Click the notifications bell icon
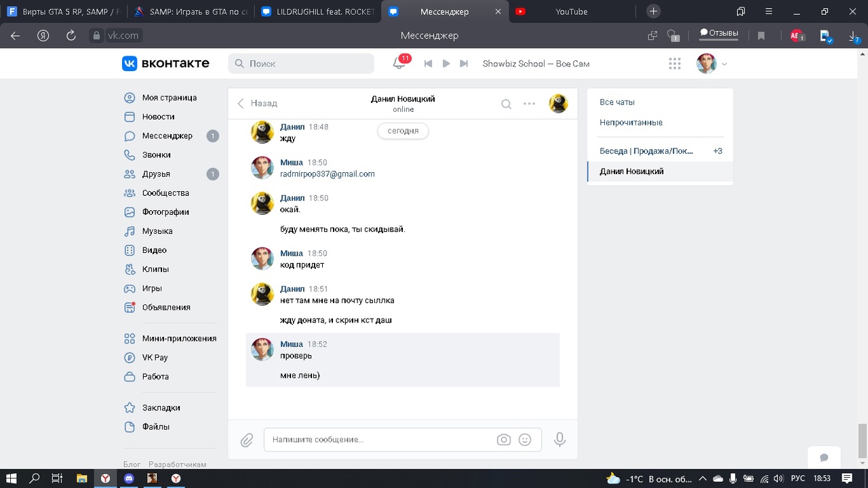Screen dimensions: 868x488 click(x=399, y=64)
